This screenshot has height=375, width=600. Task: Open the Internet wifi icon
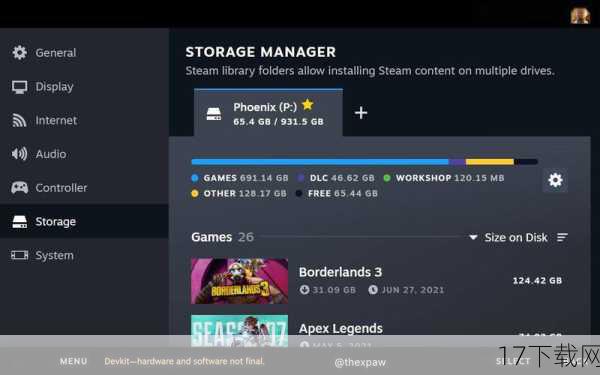click(19, 121)
